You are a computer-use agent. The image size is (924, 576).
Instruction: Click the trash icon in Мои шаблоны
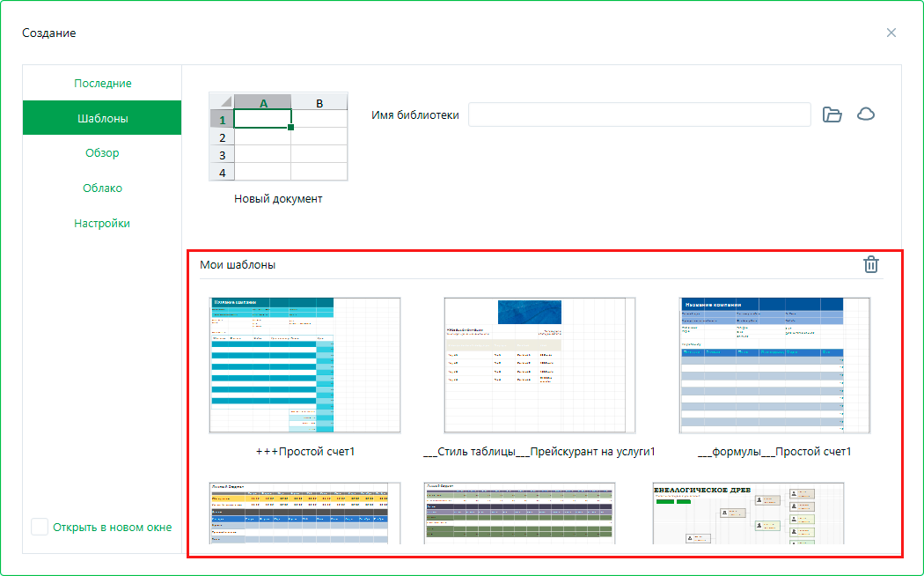tap(870, 264)
